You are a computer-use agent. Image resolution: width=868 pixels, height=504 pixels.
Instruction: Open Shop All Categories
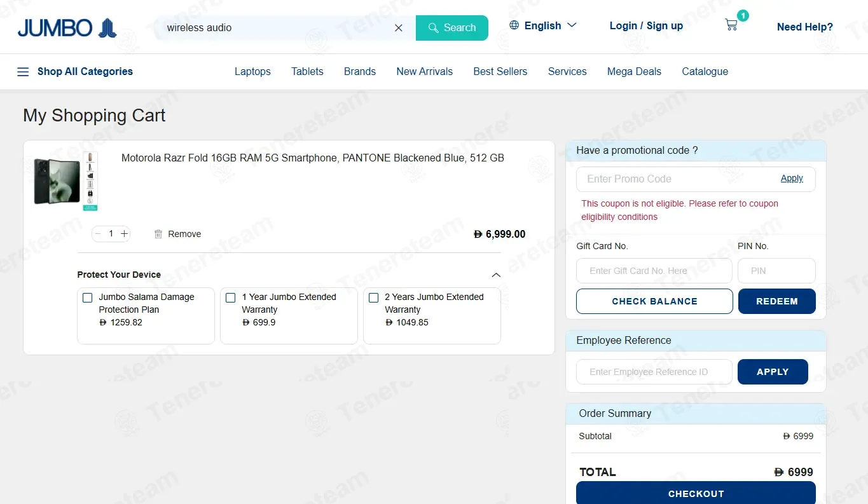pos(85,72)
